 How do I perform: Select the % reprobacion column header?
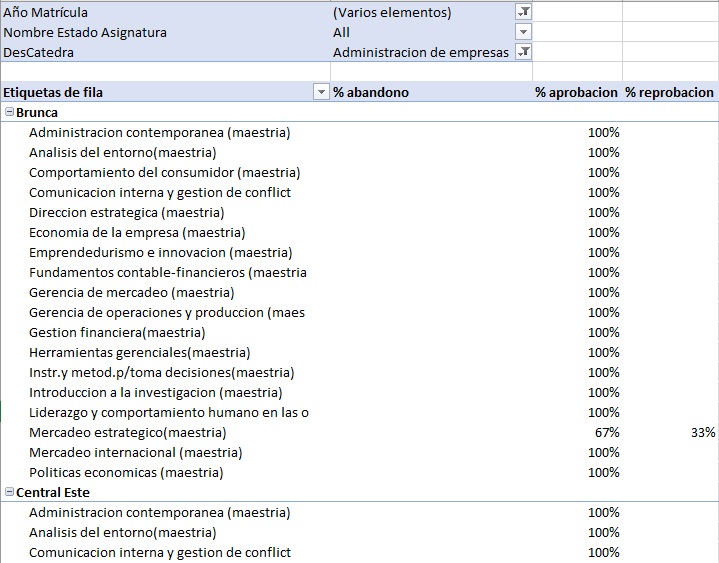pos(669,92)
